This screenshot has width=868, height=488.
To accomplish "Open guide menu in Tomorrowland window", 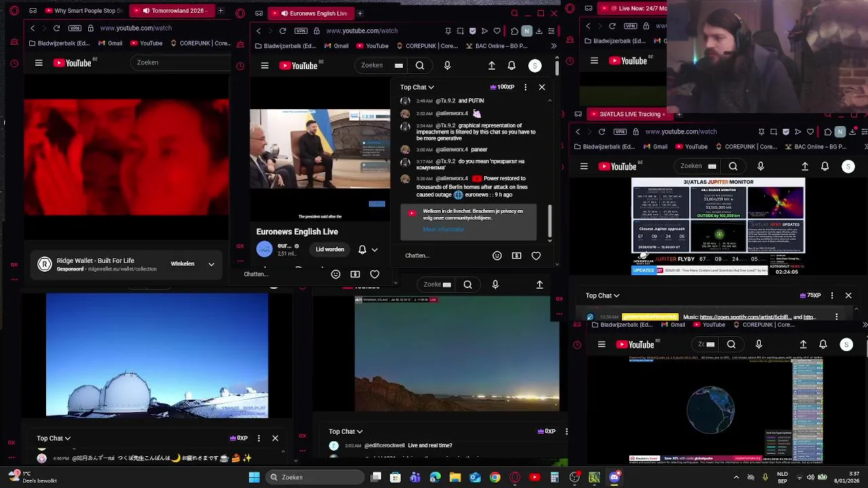I will (39, 62).
